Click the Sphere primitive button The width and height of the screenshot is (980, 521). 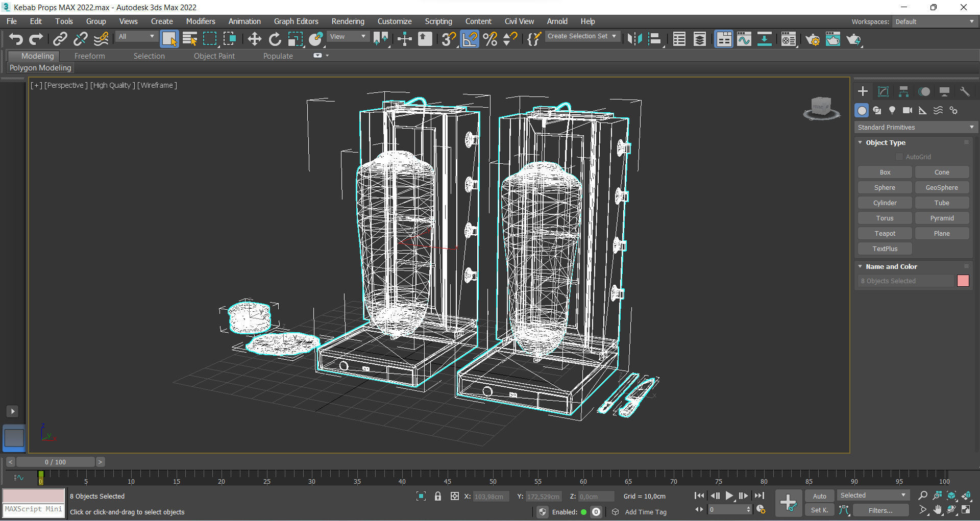[885, 187]
